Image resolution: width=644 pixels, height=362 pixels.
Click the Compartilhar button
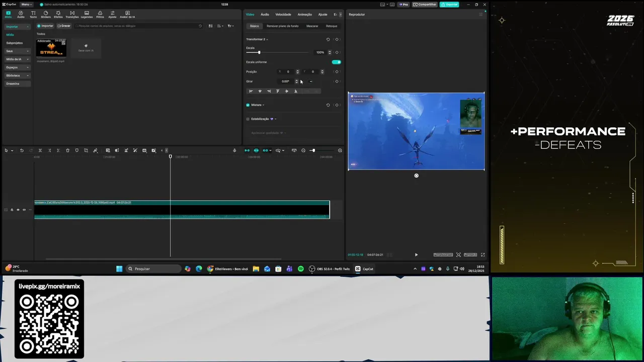pyautogui.click(x=425, y=5)
